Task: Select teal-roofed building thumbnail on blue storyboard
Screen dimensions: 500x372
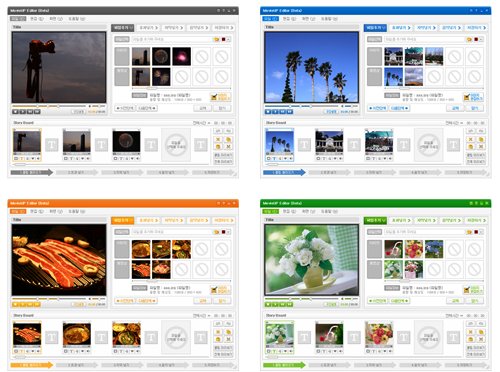Action: click(x=379, y=142)
